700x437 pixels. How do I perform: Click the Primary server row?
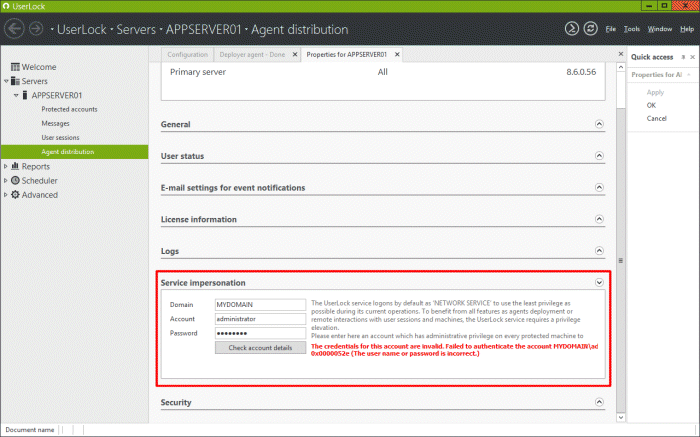(383, 72)
